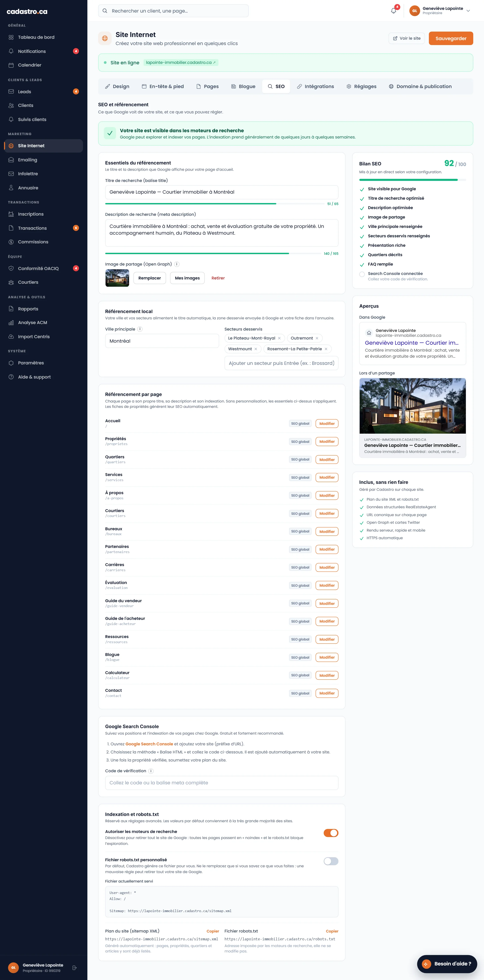Open the notifications bell in top bar
Screen dimensions: 484x980
point(393,11)
